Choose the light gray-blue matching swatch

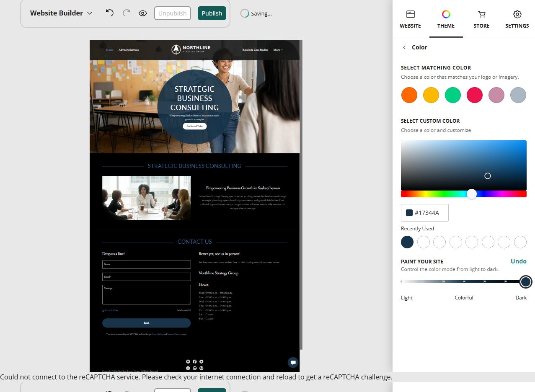click(518, 95)
